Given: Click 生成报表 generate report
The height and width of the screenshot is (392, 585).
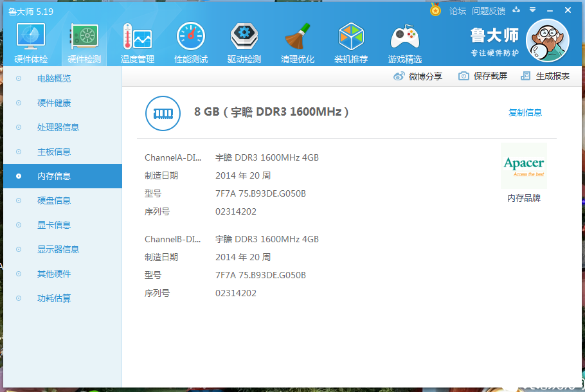Looking at the screenshot, I should coord(545,76).
